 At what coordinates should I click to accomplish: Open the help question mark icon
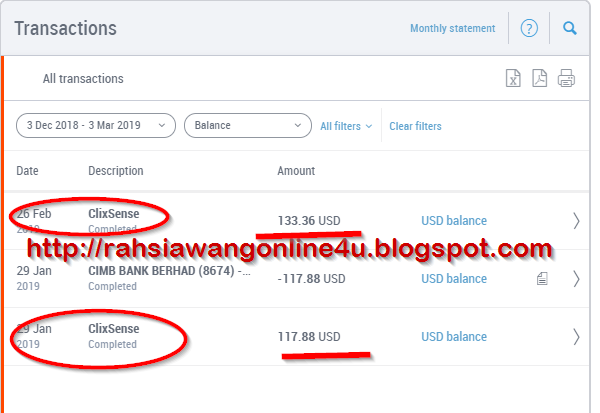(529, 28)
